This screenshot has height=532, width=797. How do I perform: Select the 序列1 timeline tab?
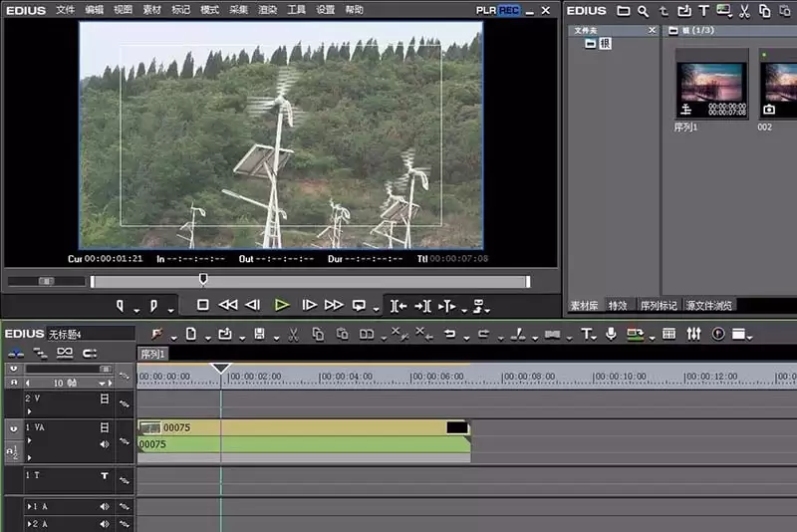coord(152,354)
